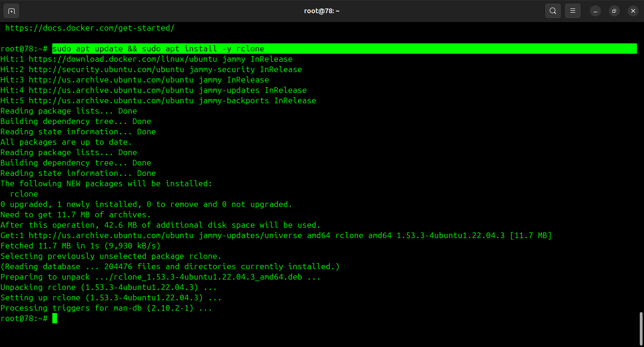Maximize the terminal window

tap(614, 11)
